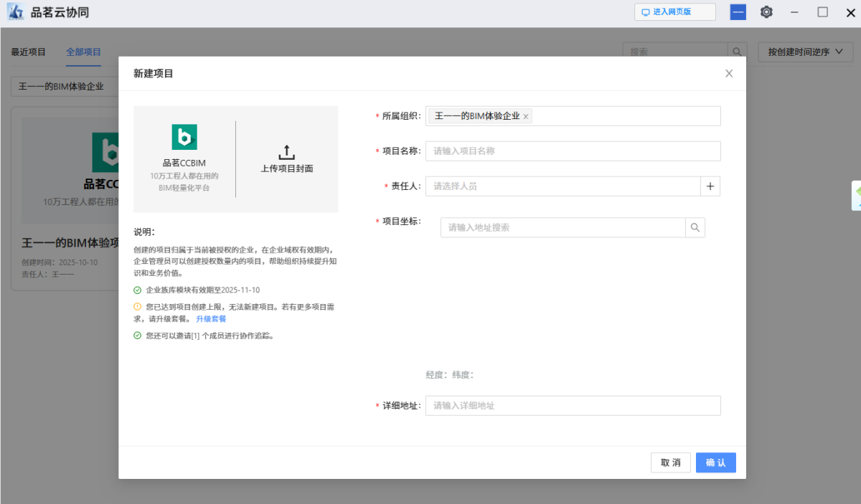861x504 pixels.
Task: Click the address search magnifier icon
Action: (x=695, y=227)
